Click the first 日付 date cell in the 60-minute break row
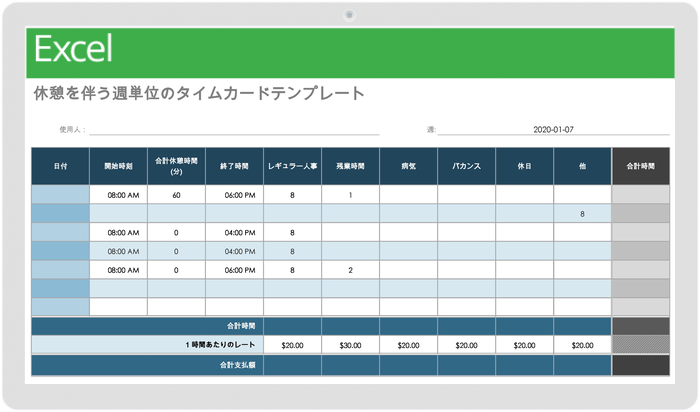700x412 pixels. (60, 195)
